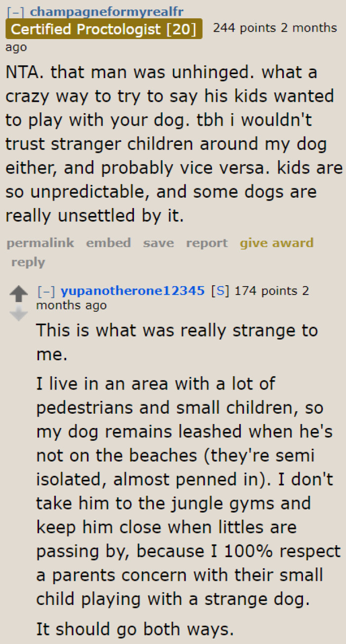The height and width of the screenshot is (644, 346).
Task: Report champagneformyrealfr's comment
Action: point(207,243)
